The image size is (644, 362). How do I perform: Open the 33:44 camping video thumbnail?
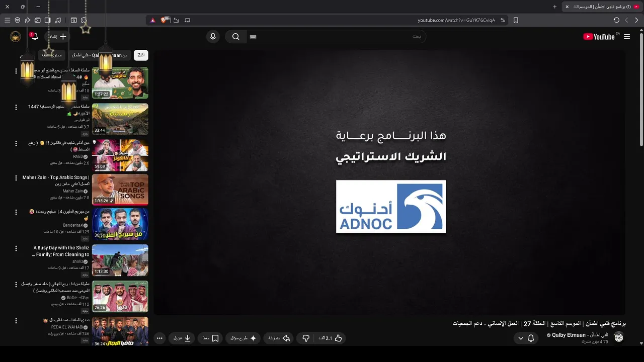tap(120, 119)
